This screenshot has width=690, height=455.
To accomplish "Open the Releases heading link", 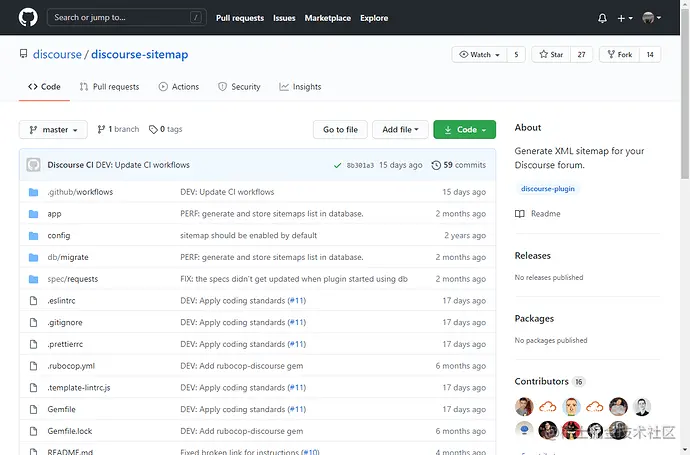I will (x=532, y=256).
